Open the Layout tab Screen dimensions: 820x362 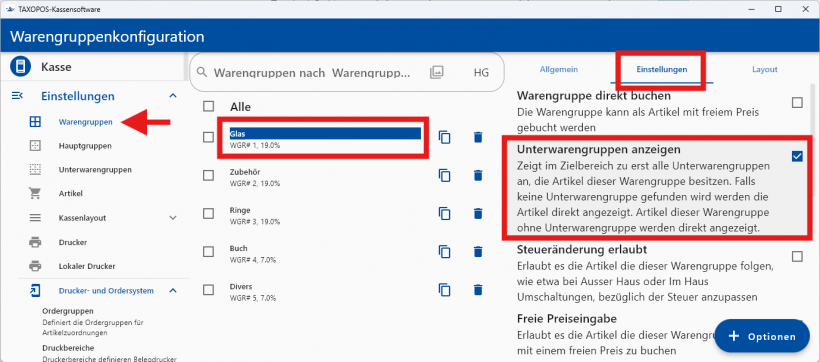pos(765,69)
